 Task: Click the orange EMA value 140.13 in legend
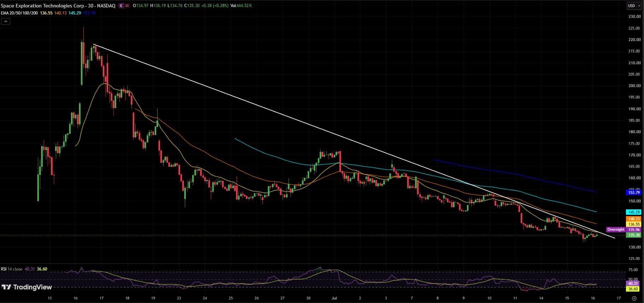click(60, 13)
